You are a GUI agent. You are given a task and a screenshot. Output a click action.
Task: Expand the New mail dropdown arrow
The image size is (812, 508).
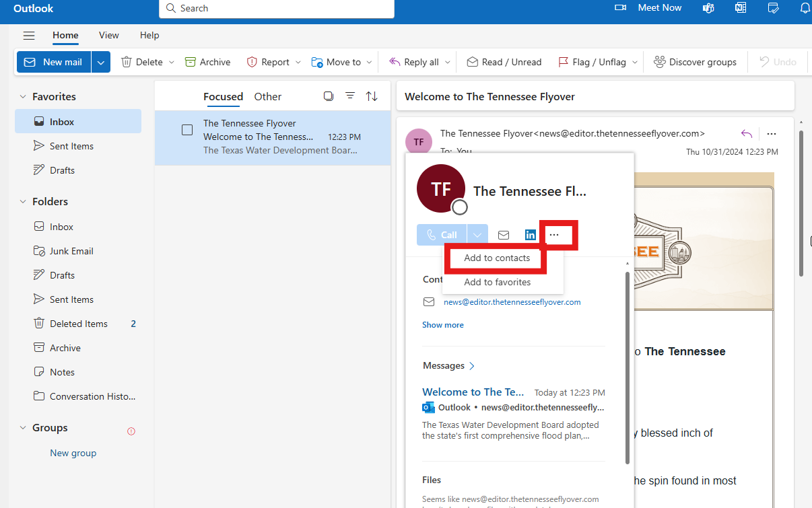coord(101,62)
